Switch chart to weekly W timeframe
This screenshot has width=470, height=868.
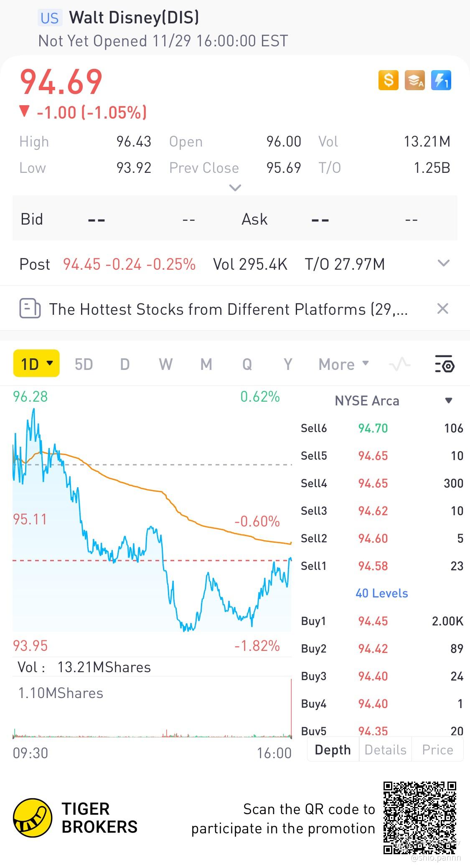(165, 364)
